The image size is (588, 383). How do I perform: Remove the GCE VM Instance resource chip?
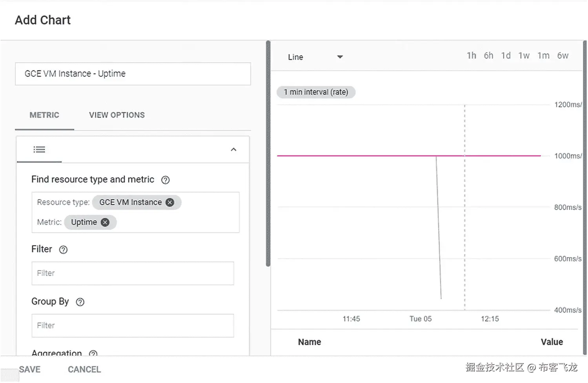tap(170, 202)
